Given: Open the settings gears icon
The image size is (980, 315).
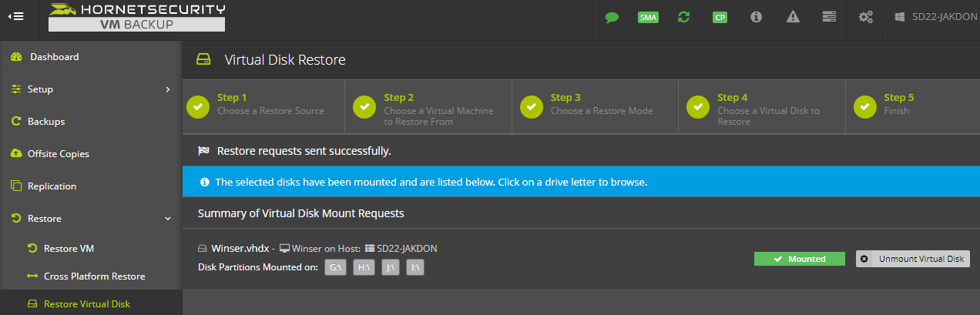Looking at the screenshot, I should coord(865,17).
